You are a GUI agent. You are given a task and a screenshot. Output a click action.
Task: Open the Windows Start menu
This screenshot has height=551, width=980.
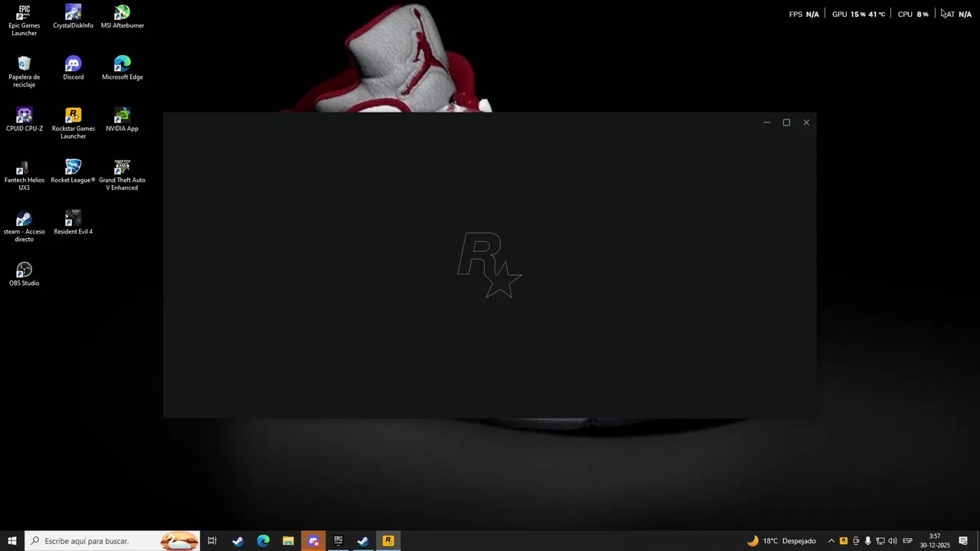[12, 541]
